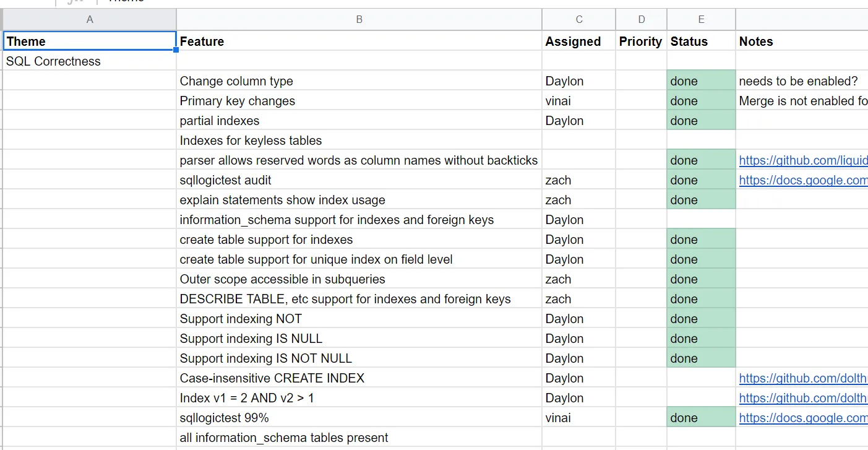Viewport: 868px width, 450px height.
Task: Select the Priority header cell
Action: (x=640, y=41)
